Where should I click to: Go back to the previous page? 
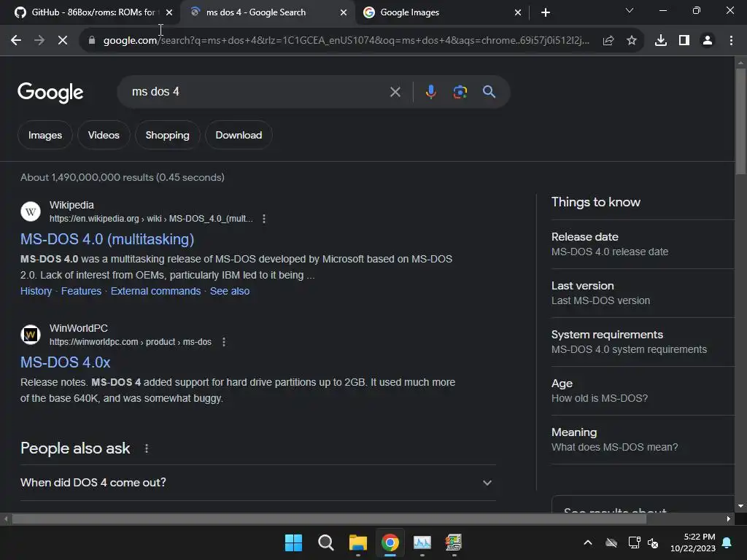[x=16, y=41]
